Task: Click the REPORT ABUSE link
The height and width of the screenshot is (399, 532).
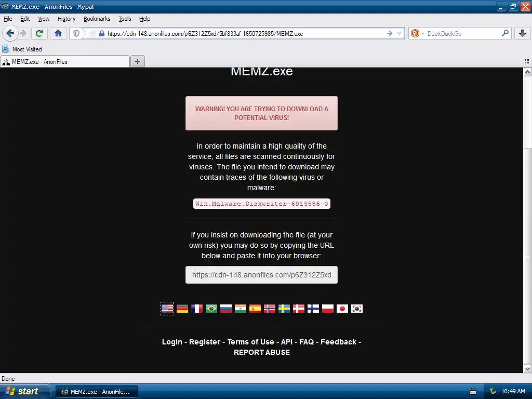Action: click(x=262, y=353)
